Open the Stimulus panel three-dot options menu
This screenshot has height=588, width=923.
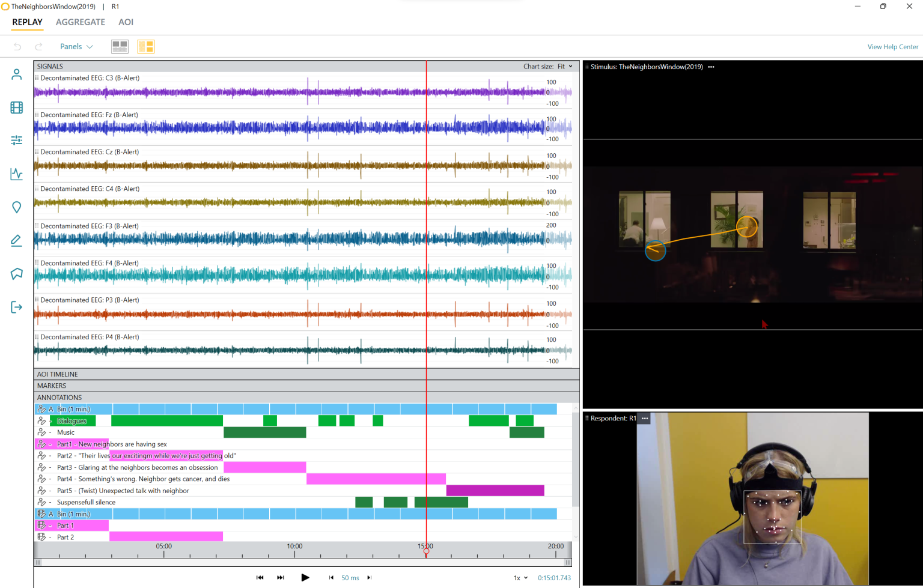(711, 67)
